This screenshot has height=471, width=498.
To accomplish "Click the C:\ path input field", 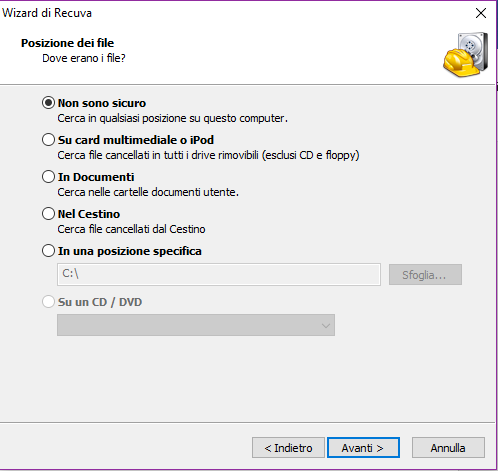I will [219, 274].
